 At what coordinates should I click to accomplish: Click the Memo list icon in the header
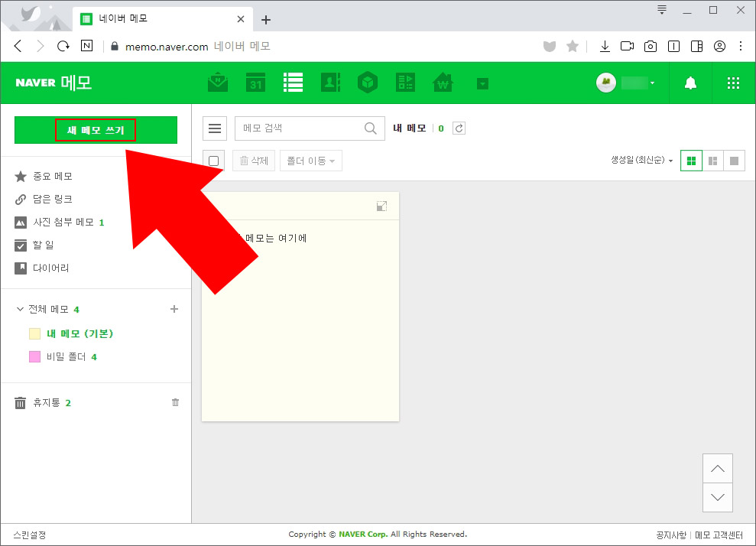click(x=293, y=83)
